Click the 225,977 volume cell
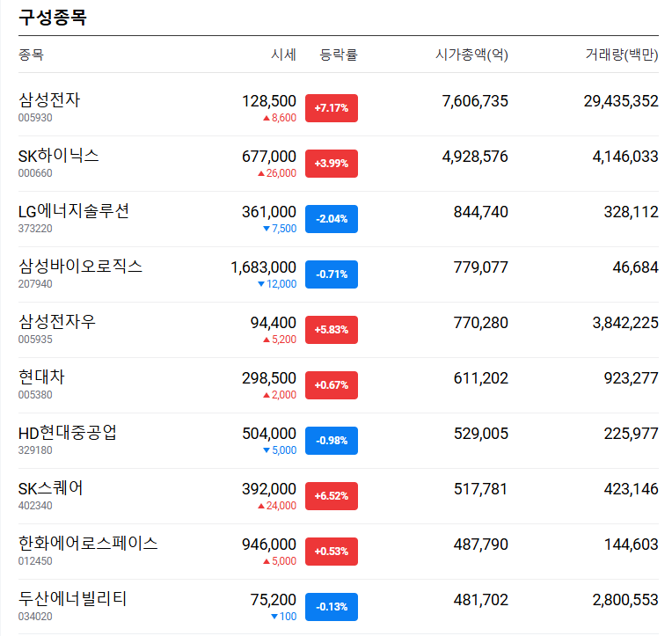Viewport: 672px width, 636px height. [x=631, y=434]
